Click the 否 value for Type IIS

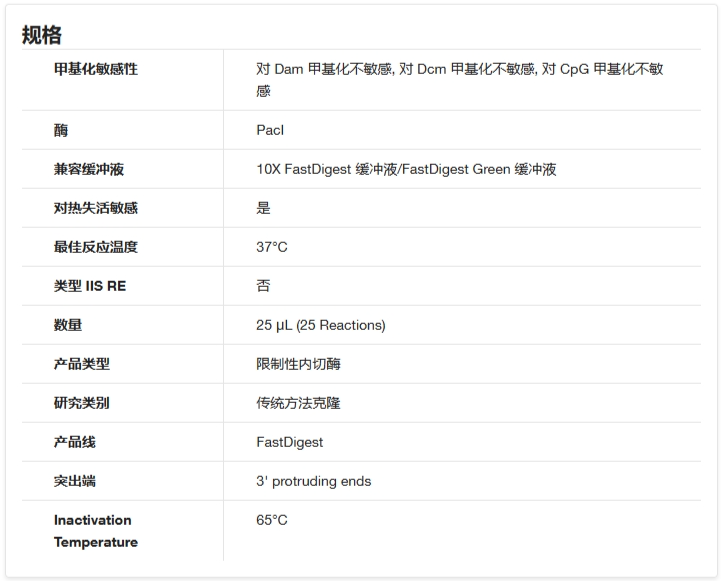[263, 286]
